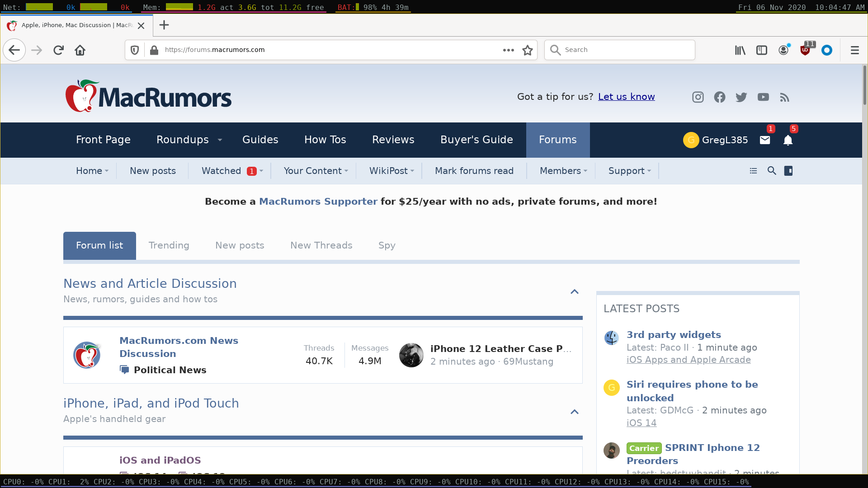Select the Forum list tab
The width and height of the screenshot is (868, 488).
click(x=99, y=245)
